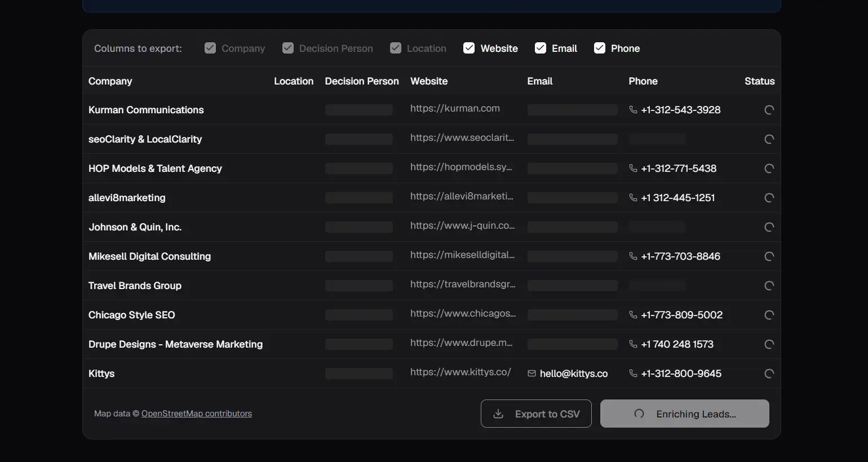This screenshot has width=868, height=462.
Task: Select the seoClarity & LocalClarity company name
Action: [145, 139]
